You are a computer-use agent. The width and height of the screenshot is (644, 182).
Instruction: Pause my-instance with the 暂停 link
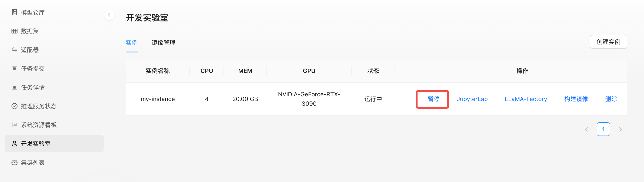(434, 99)
